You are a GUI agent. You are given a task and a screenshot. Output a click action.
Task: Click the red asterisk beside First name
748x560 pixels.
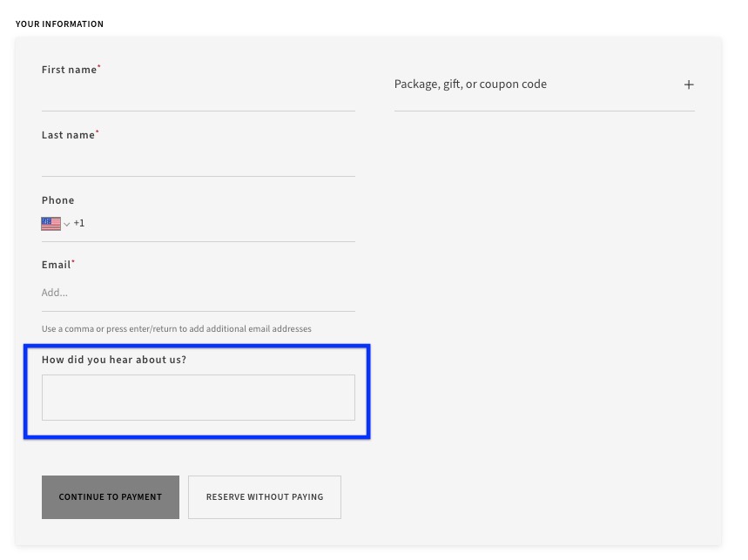(x=98, y=65)
